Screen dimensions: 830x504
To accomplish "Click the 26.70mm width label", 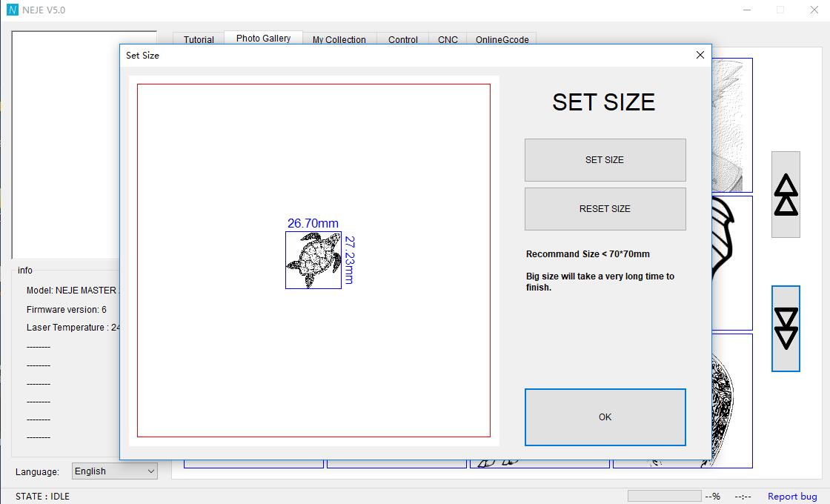I will [313, 223].
